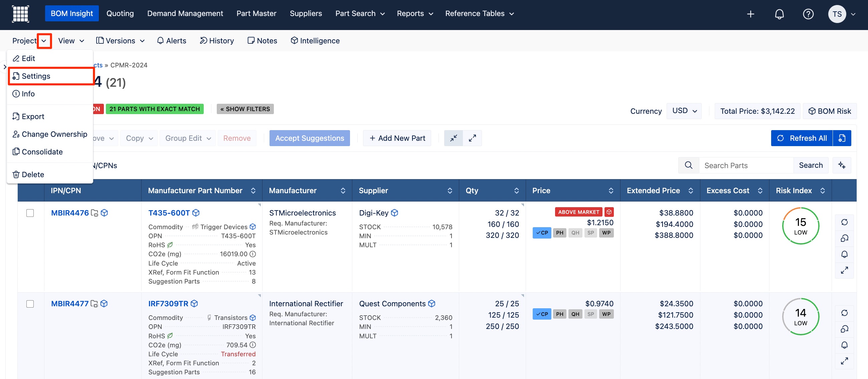Toggle CP price tag in MBIR4477 row
Image resolution: width=868 pixels, height=379 pixels.
(542, 314)
